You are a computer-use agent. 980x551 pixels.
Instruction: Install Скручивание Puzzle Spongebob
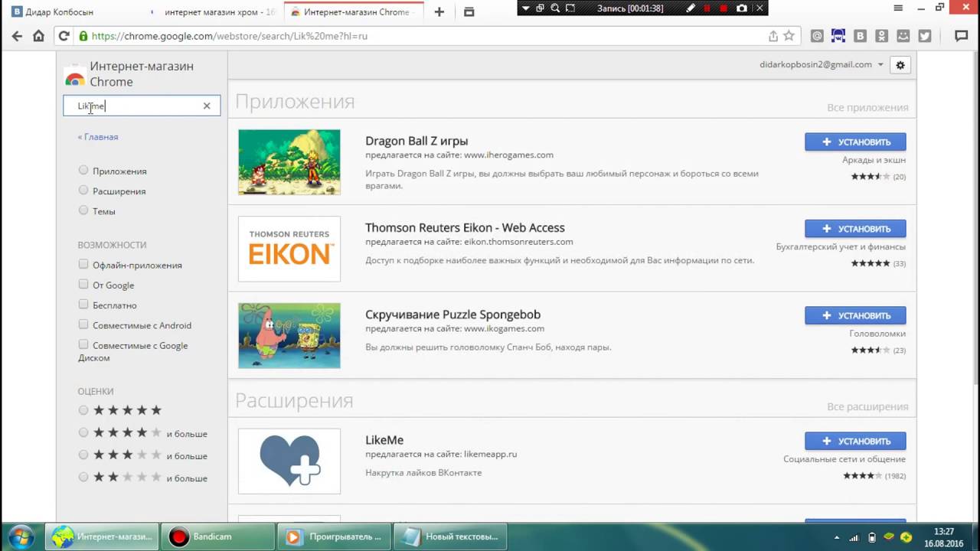[855, 315]
